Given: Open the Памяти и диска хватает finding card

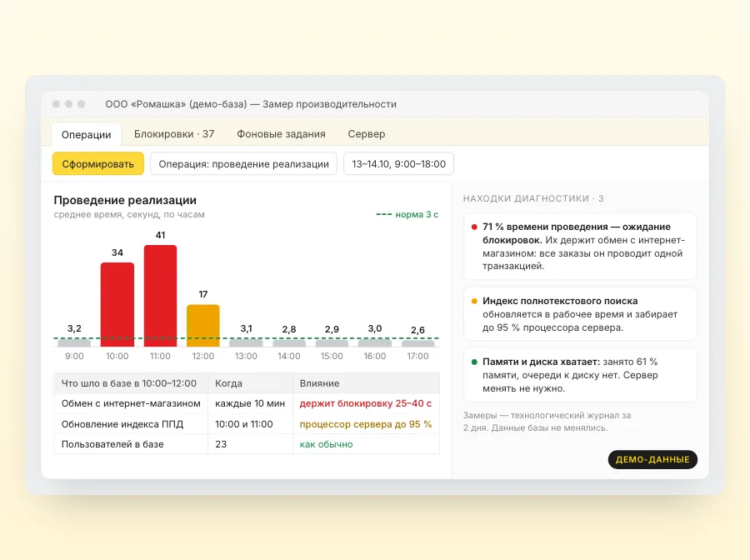Looking at the screenshot, I should pyautogui.click(x=580, y=375).
